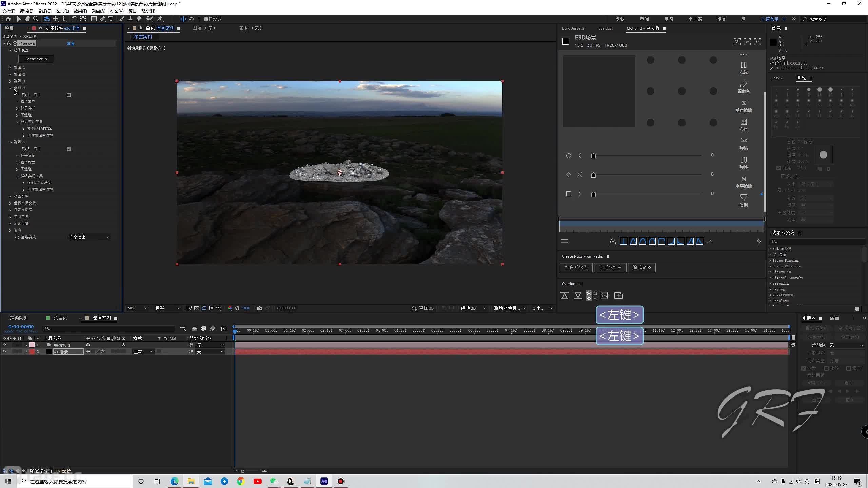This screenshot has height=488, width=868.
Task: Switch to the Stardust panel tab
Action: 606,28
